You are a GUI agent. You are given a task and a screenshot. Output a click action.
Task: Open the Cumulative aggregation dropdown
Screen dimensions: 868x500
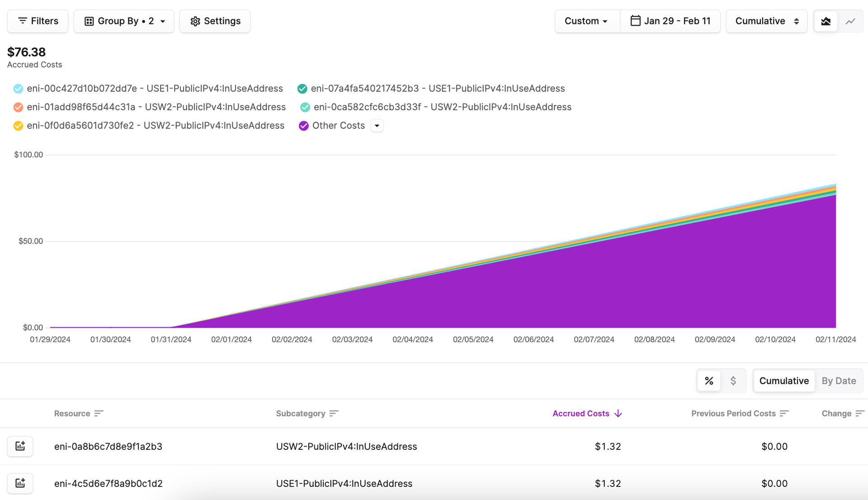766,21
